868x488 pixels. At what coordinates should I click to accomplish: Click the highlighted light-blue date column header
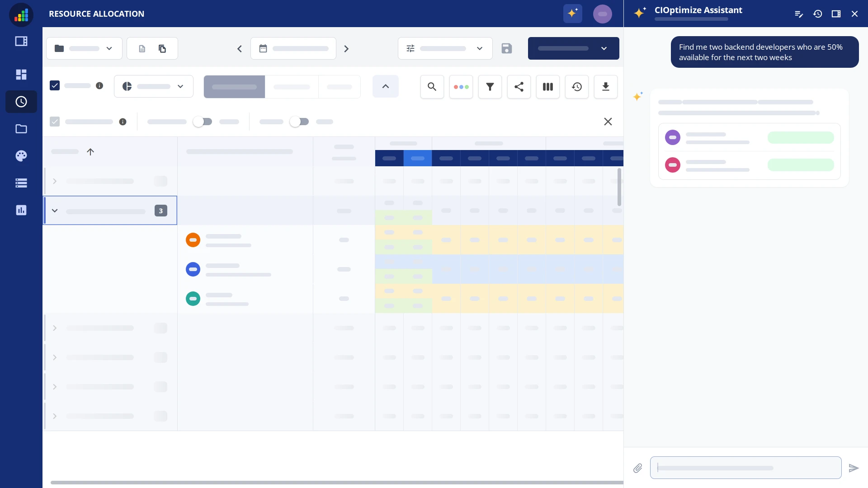[418, 158]
